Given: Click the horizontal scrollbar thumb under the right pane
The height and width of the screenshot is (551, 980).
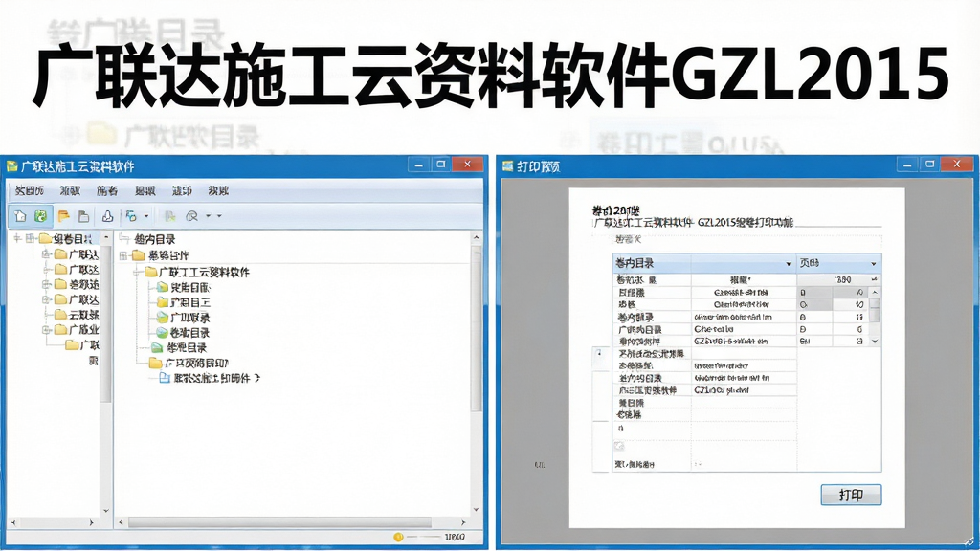Looking at the screenshot, I should coord(279,522).
